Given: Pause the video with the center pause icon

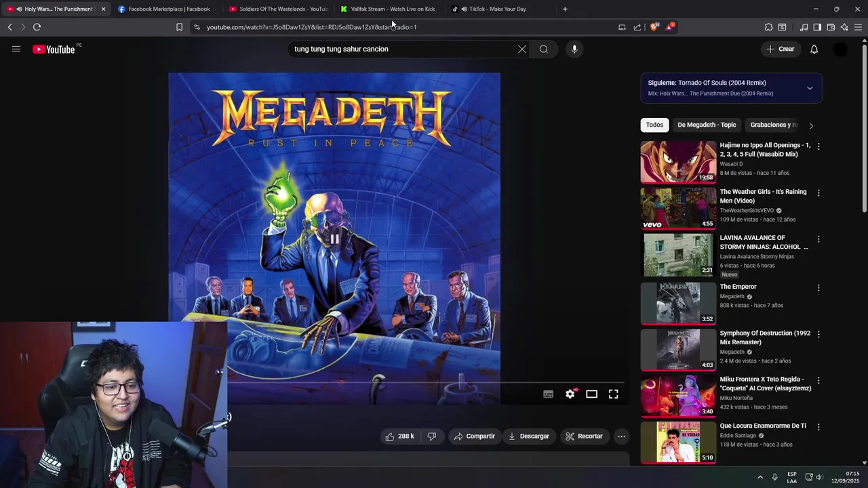Looking at the screenshot, I should pyautogui.click(x=334, y=239).
